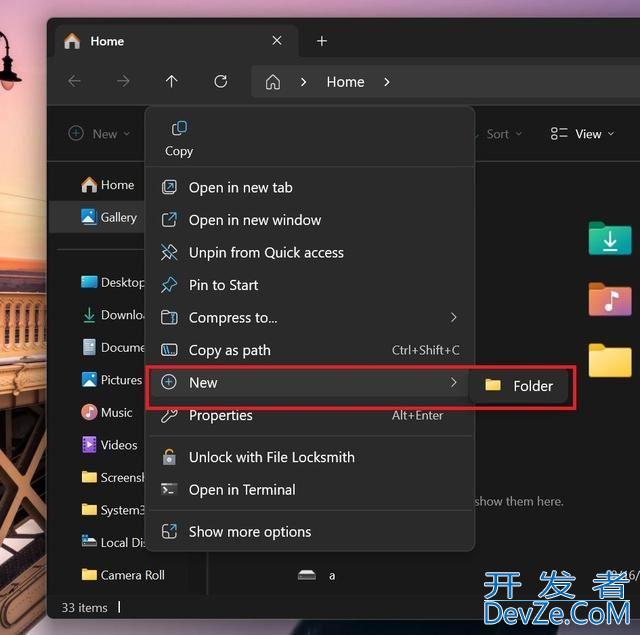Choose Open in new tab
The image size is (640, 635).
click(x=240, y=187)
